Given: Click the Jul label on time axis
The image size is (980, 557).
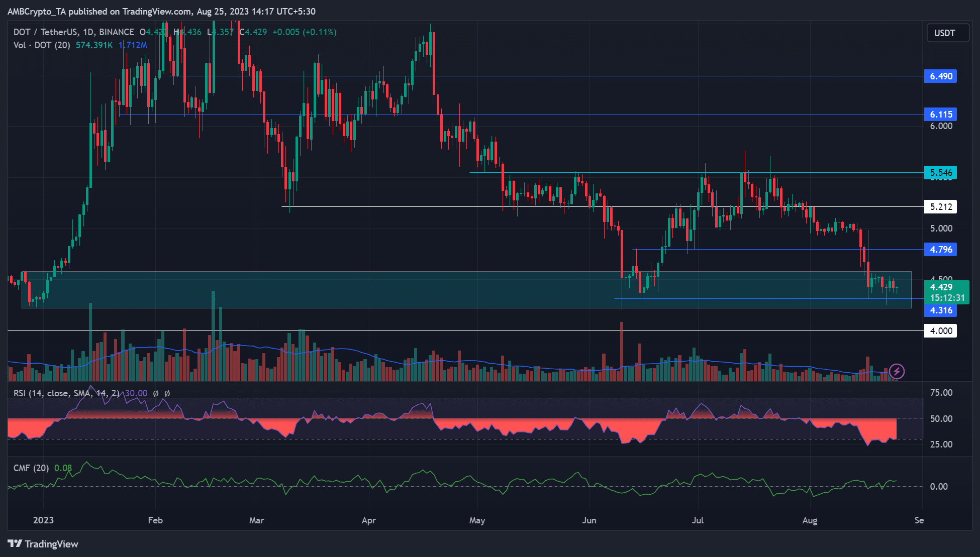Looking at the screenshot, I should [698, 520].
